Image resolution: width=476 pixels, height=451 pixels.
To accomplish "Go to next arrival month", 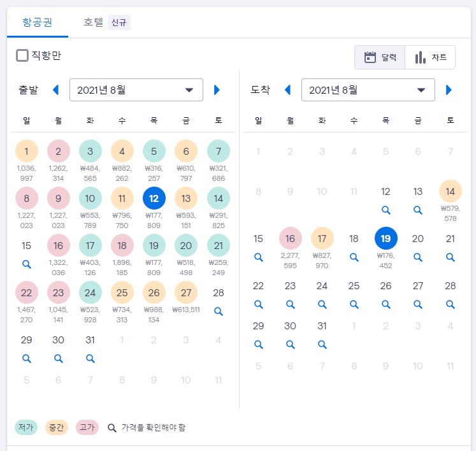I will pos(449,90).
